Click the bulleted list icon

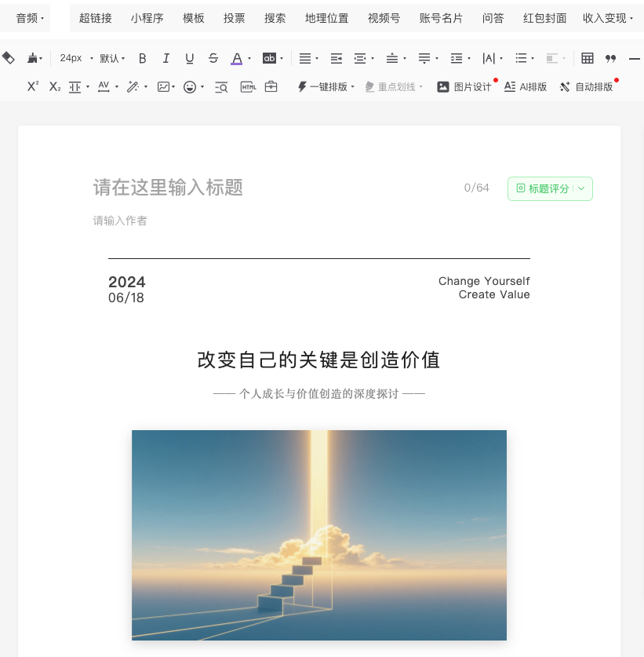tap(521, 58)
